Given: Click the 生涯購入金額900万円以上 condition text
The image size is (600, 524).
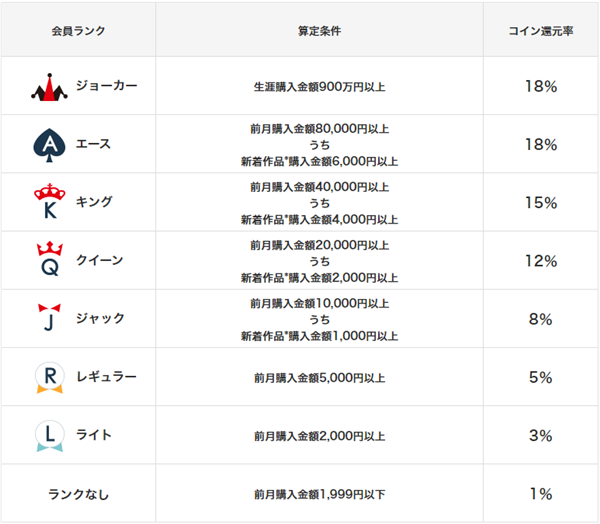Looking at the screenshot, I should point(319,87).
